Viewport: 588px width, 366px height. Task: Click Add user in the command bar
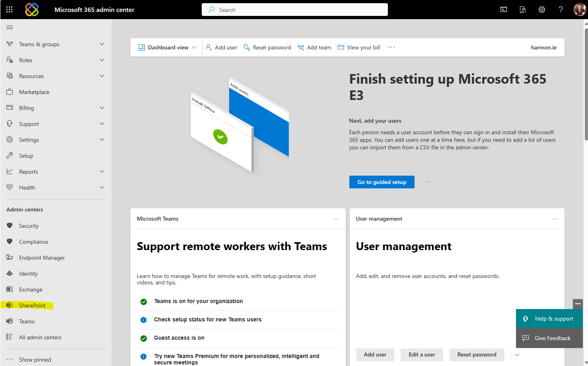(222, 47)
